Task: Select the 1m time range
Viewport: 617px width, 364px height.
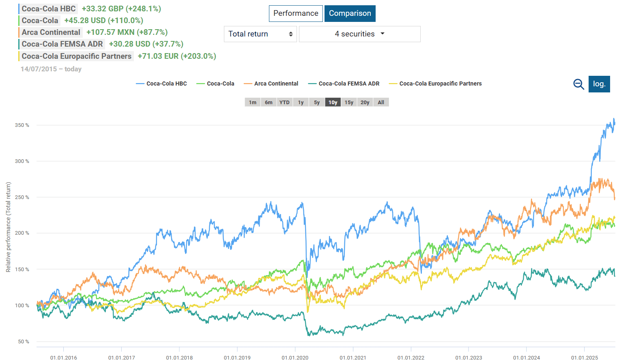Action: (252, 102)
